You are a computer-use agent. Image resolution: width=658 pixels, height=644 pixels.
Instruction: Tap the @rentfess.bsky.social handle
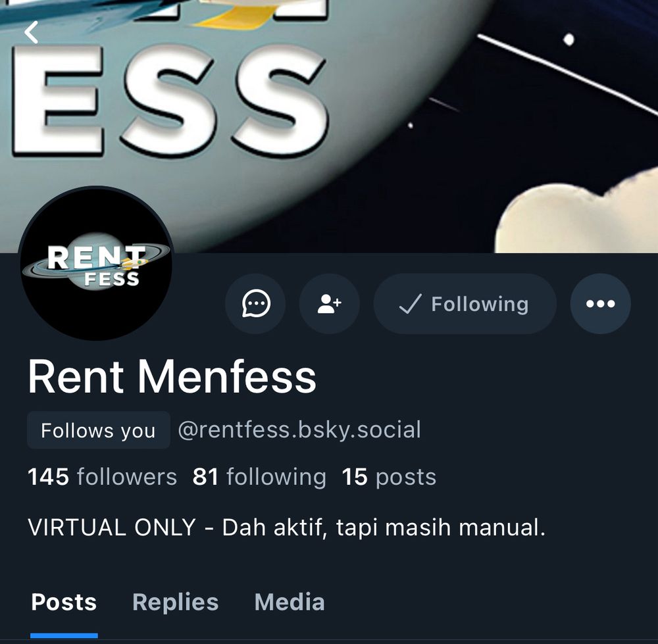tap(299, 430)
